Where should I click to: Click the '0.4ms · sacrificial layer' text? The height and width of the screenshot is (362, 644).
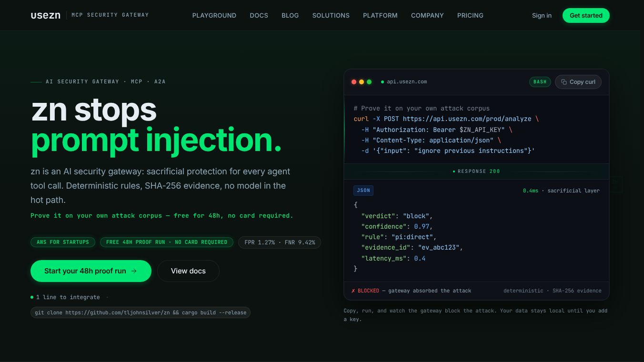[x=561, y=191]
